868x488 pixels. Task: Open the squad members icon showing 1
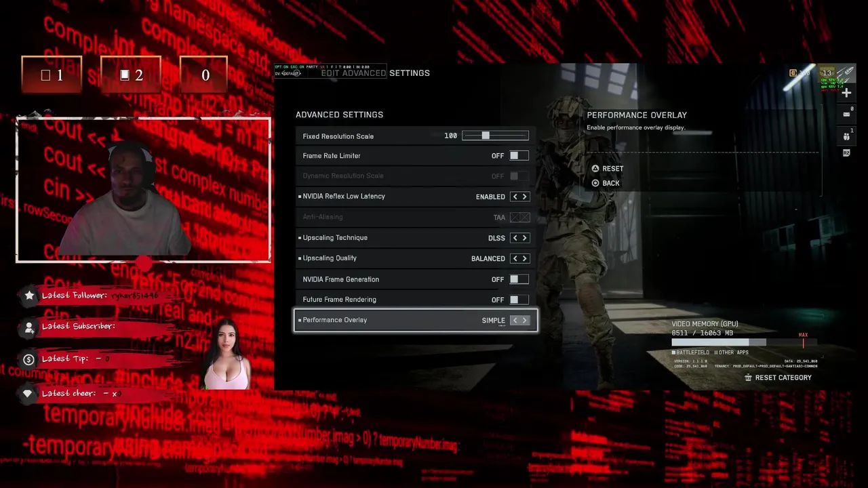tap(846, 136)
